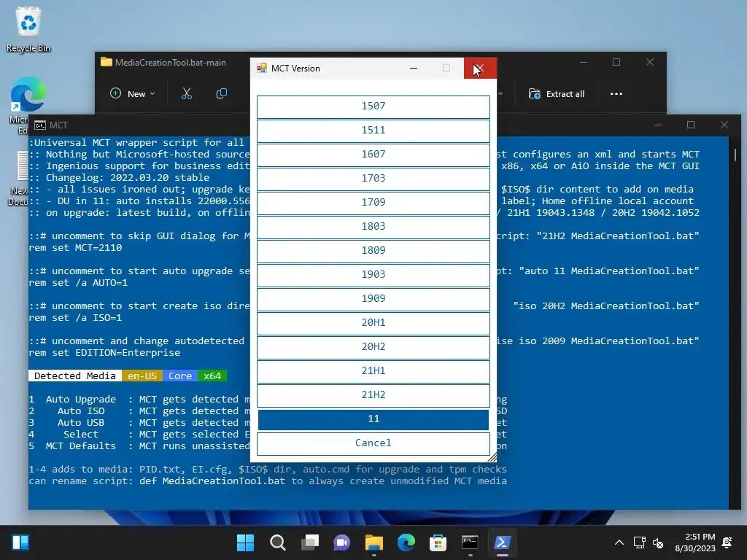Select version 1809
747x560 pixels.
[x=373, y=251]
